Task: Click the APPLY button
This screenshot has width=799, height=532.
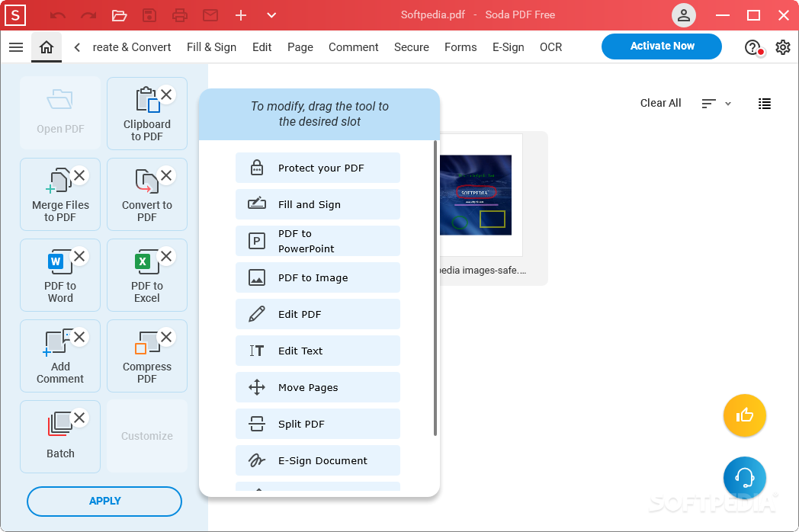Action: pyautogui.click(x=104, y=502)
